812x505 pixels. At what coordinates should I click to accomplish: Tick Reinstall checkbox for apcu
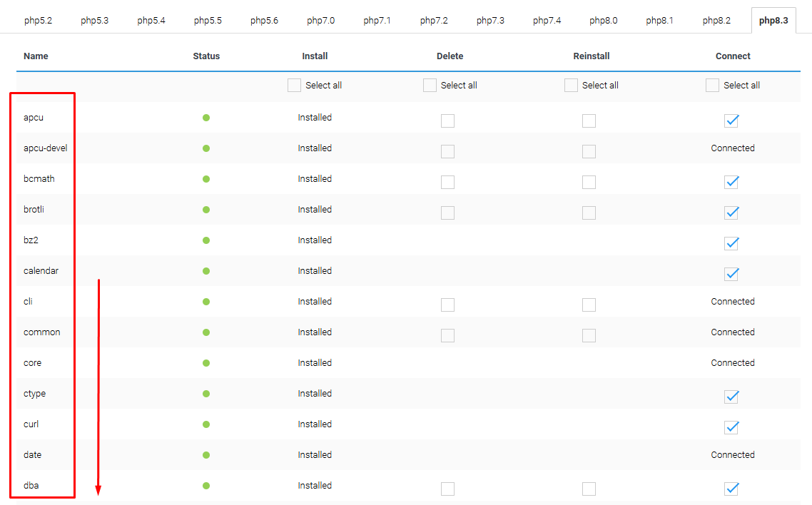point(589,121)
